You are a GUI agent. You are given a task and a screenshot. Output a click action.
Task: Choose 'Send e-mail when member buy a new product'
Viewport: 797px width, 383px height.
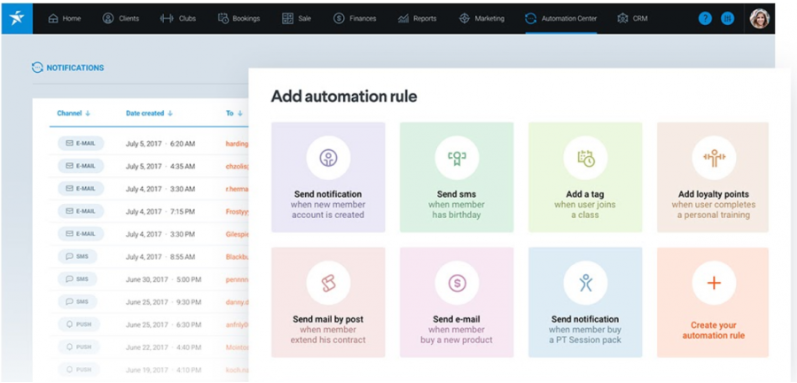pos(456,302)
